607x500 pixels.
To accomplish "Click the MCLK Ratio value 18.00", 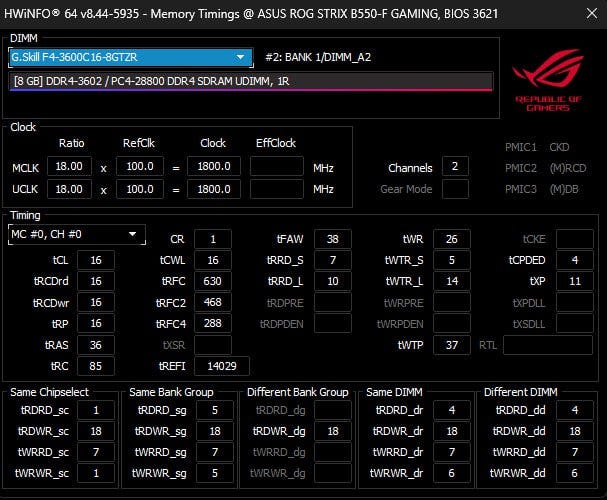I will pyautogui.click(x=69, y=166).
